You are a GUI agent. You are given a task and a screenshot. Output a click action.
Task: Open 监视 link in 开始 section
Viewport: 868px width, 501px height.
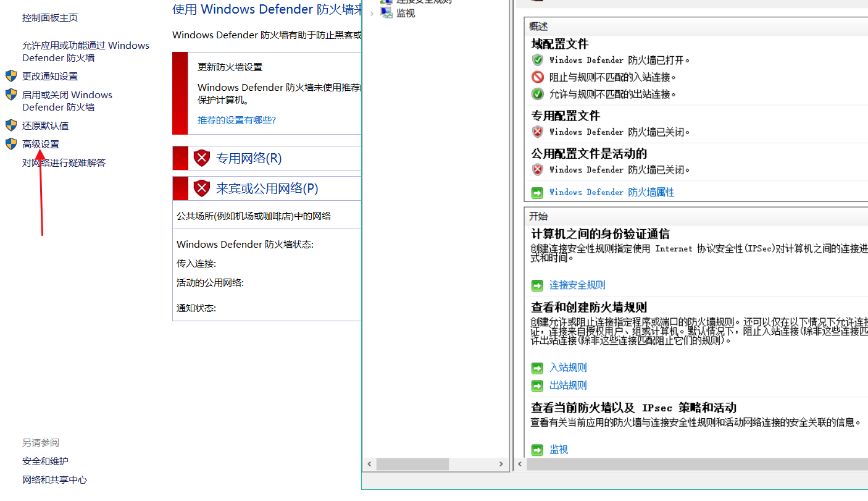tap(559, 450)
